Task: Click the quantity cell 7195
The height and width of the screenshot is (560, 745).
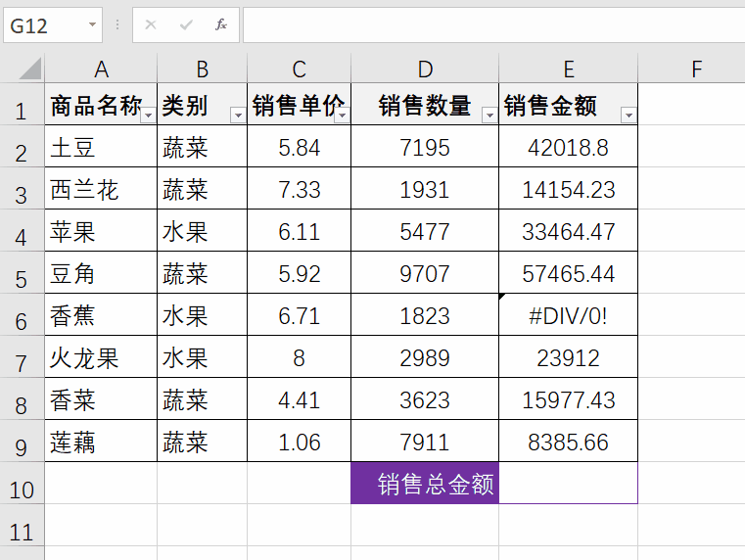Action: coord(425,146)
